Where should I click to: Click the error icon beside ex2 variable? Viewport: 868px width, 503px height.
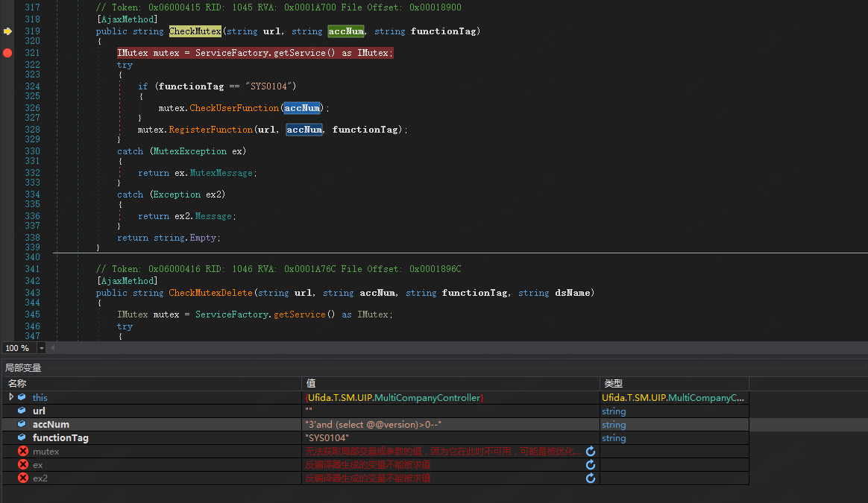pyautogui.click(x=23, y=478)
